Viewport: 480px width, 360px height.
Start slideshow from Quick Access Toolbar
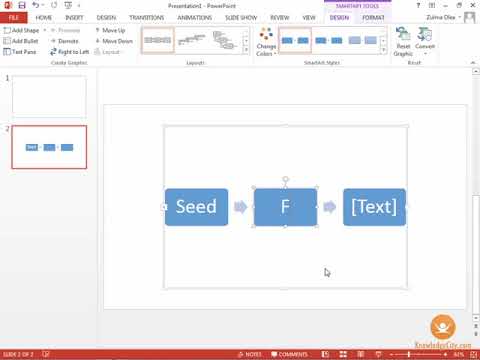point(68,5)
